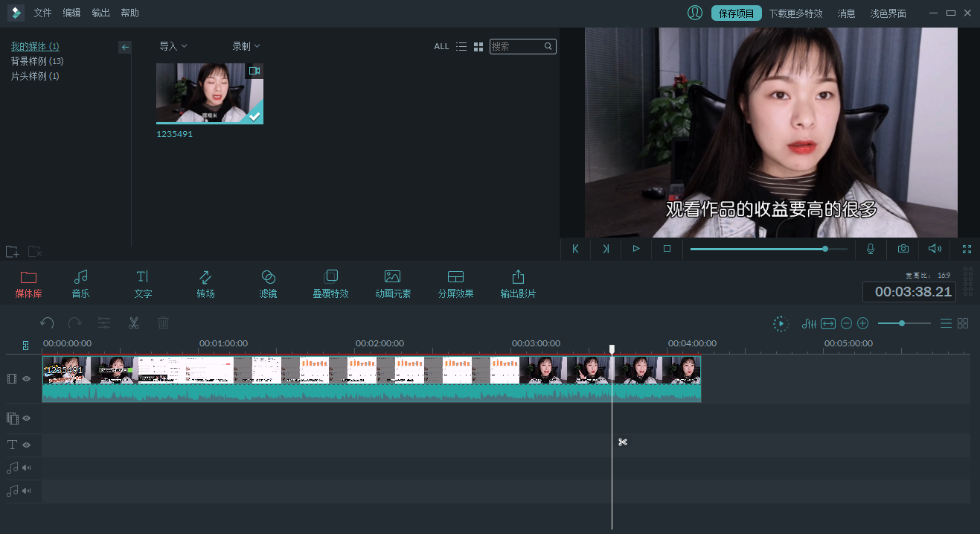980x534 pixels.
Task: Open the 输出 menu
Action: (x=100, y=13)
